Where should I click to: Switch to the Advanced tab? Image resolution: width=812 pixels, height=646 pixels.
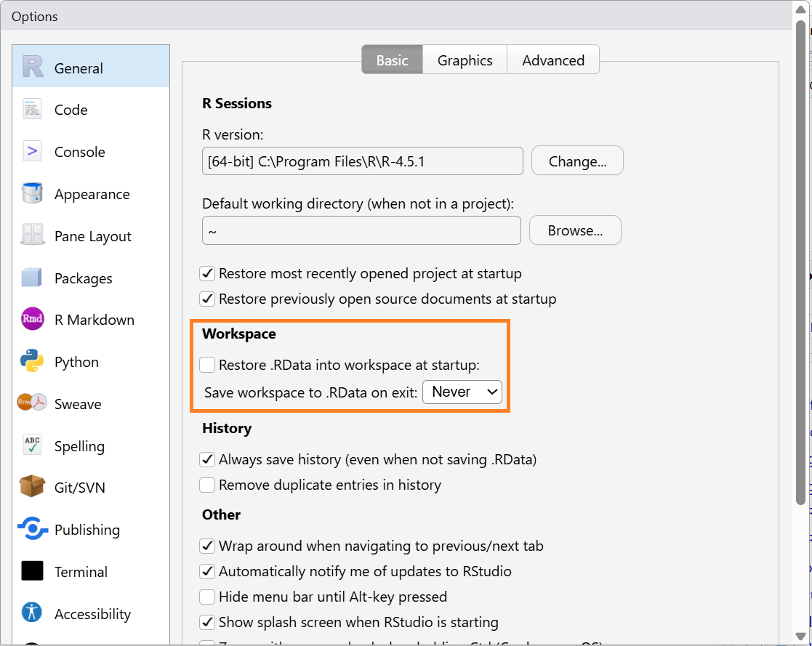553,60
